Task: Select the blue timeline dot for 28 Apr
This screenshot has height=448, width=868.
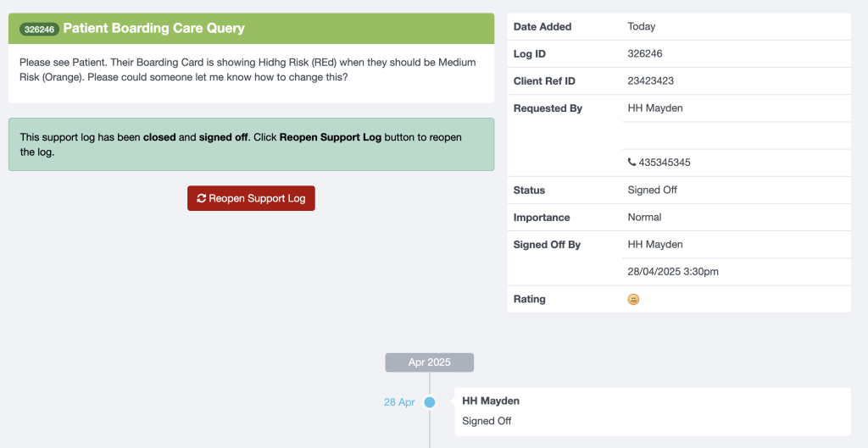Action: coord(430,402)
